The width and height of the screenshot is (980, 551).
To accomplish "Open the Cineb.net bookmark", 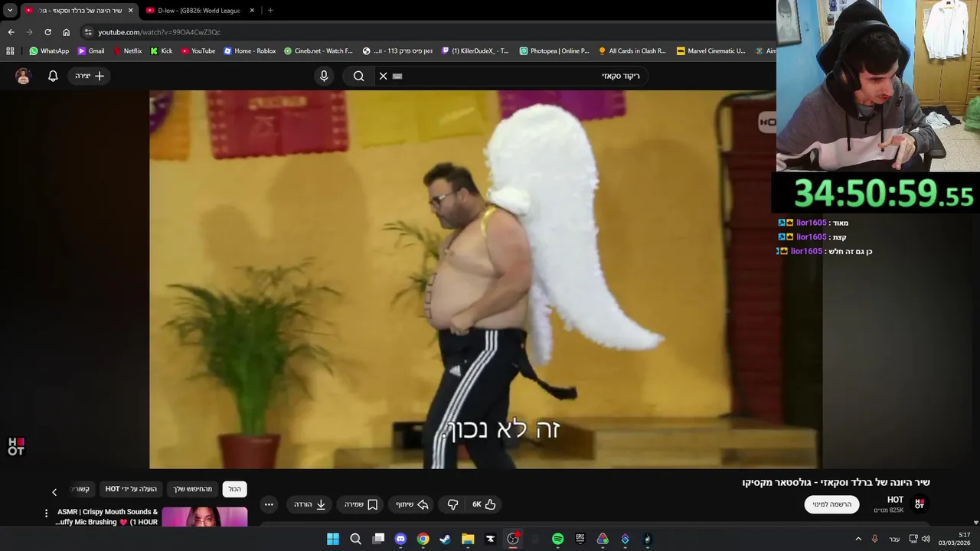I will (318, 51).
